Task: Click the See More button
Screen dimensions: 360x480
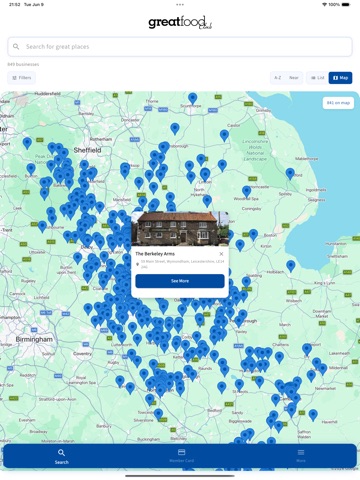Action: click(180, 281)
